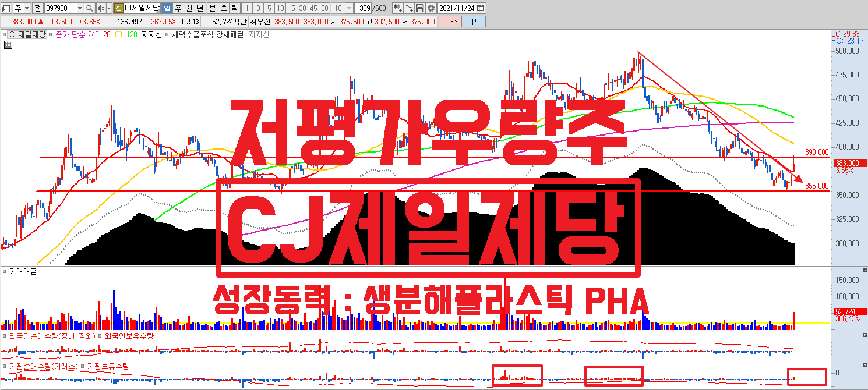Click the 전 button beside stock code
This screenshot has height=390, width=868.
point(37,8)
